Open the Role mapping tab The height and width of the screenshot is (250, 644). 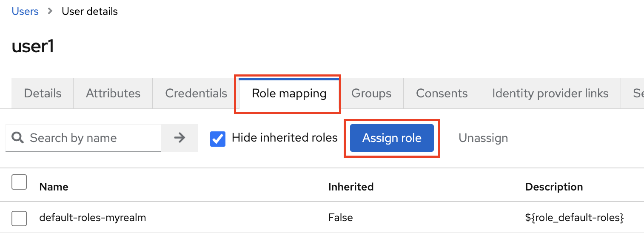[x=289, y=94]
